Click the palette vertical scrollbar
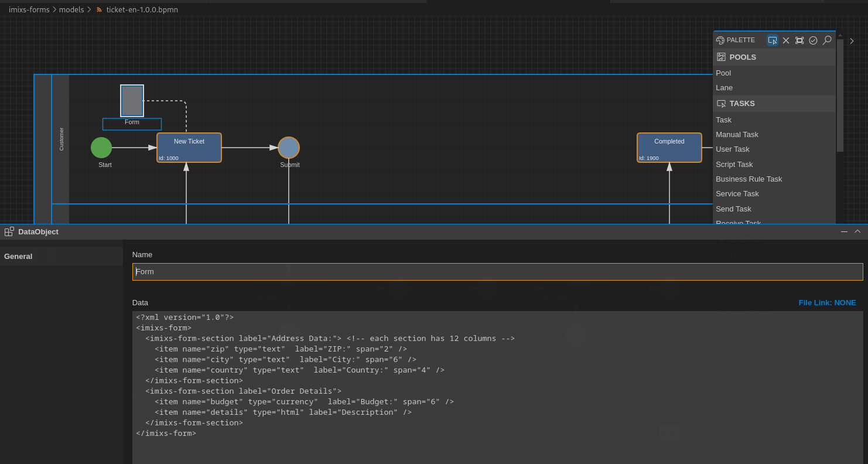Screen dimensions: 868x464 coord(840,94)
